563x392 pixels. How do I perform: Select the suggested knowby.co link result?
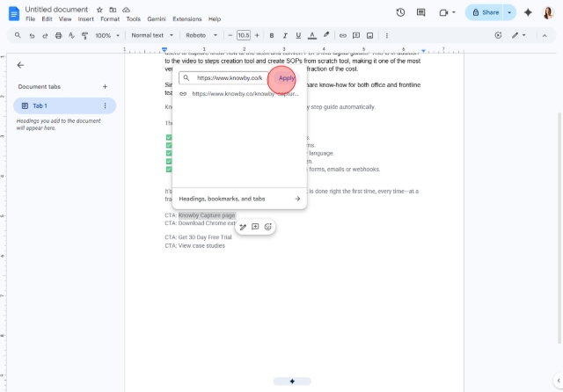(x=239, y=94)
